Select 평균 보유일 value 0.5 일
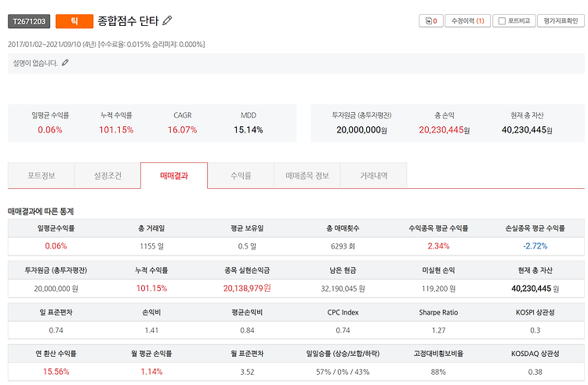Viewport: 588px width, 385px height. [x=247, y=246]
